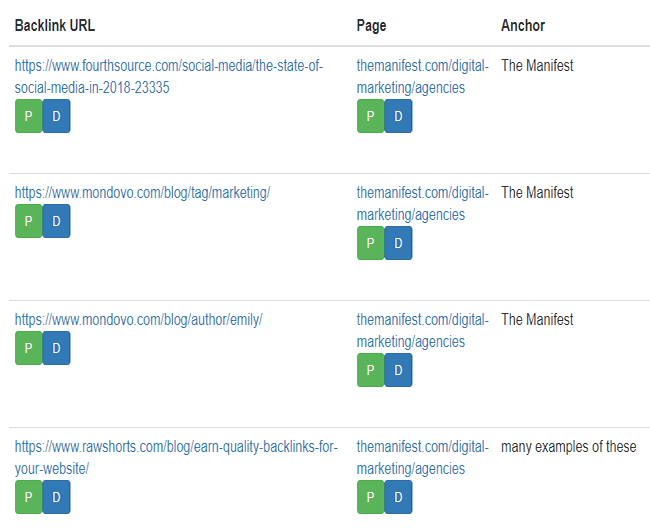Click green P badge under fourthsource backlink
The width and height of the screenshot is (650, 530).
coord(29,116)
